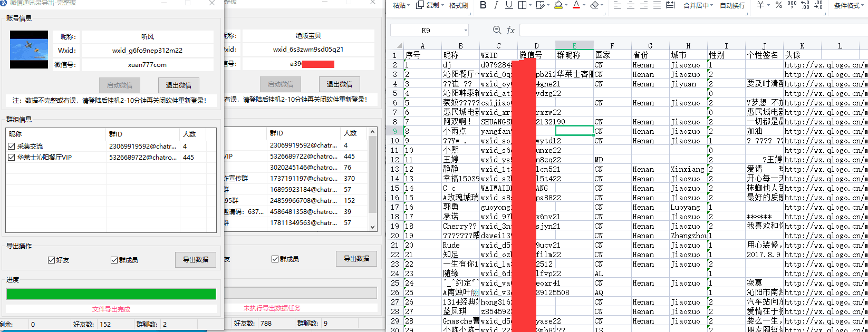Viewport: 868px width, 332px height.
Task: Expand the borders dropdown arrow
Action: tap(529, 5)
